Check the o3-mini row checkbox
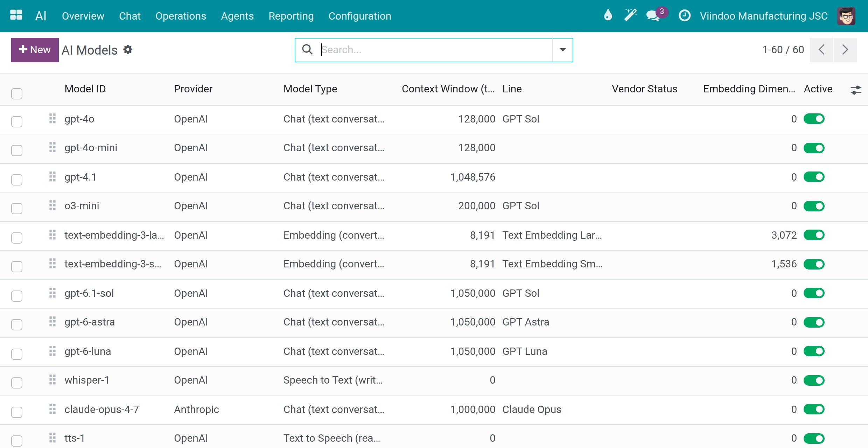 (x=17, y=208)
